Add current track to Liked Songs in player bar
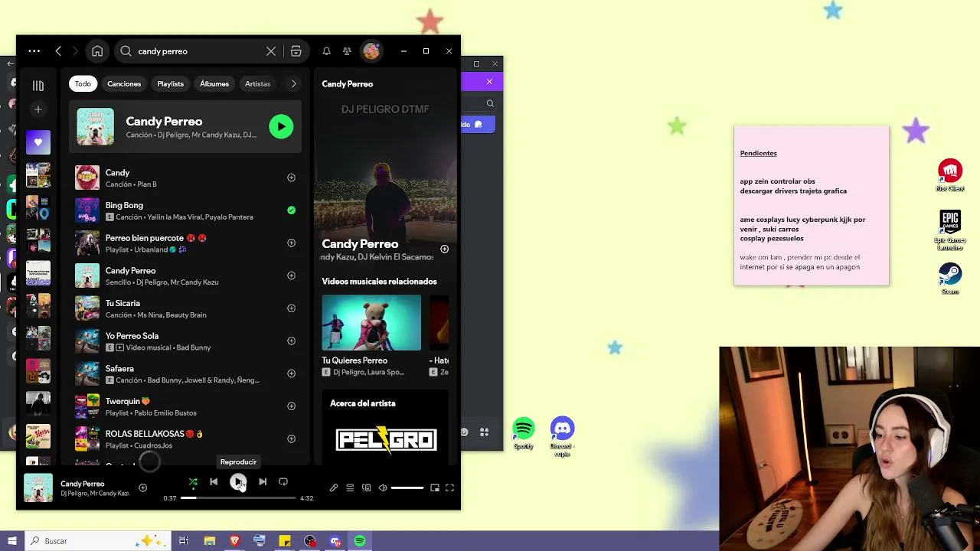Image resolution: width=980 pixels, height=551 pixels. (142, 487)
